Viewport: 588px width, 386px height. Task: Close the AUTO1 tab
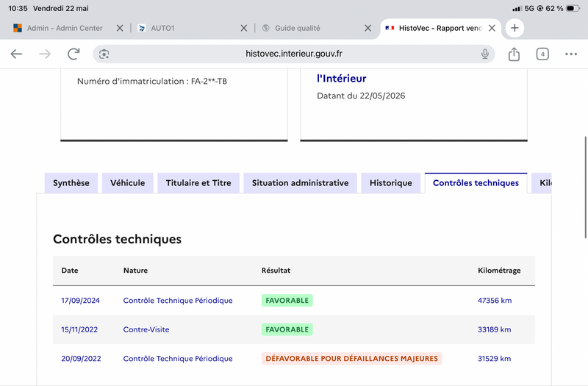coord(244,28)
